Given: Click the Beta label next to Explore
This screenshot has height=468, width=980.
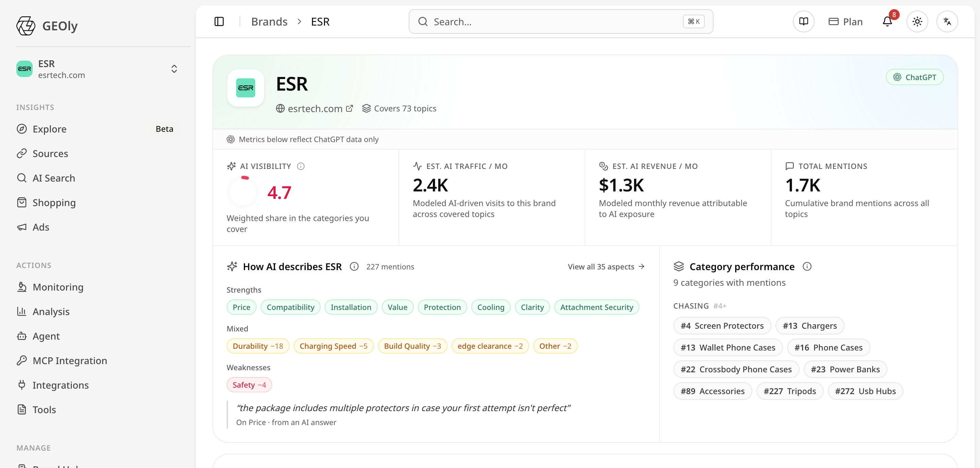Looking at the screenshot, I should (x=164, y=129).
